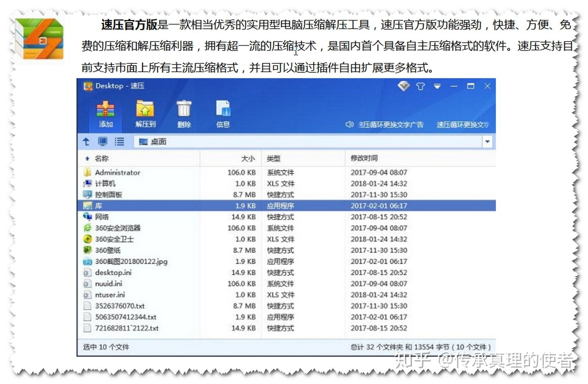The height and width of the screenshot is (384, 588).
Task: Select the 控制面板 icon
Action: pyautogui.click(x=87, y=194)
